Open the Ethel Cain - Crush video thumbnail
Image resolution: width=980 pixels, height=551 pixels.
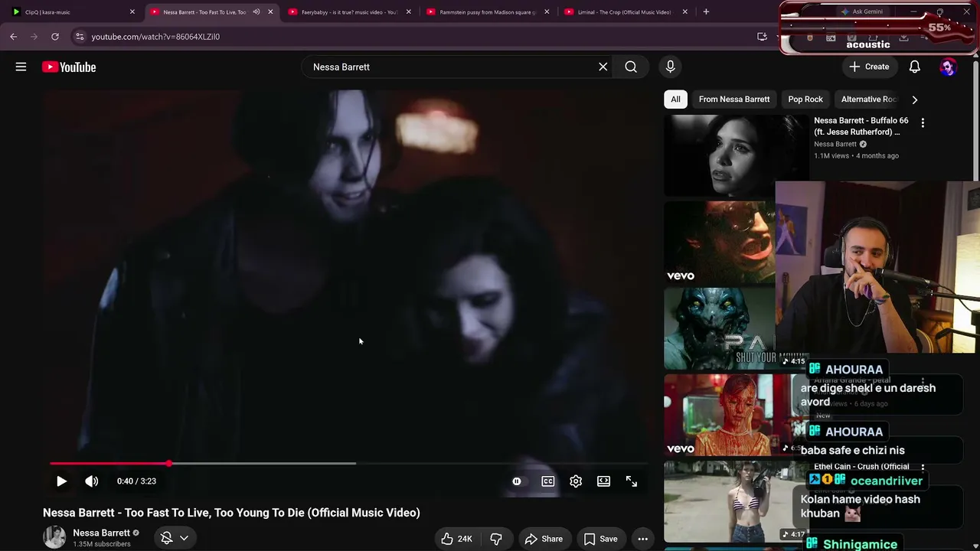pyautogui.click(x=736, y=501)
